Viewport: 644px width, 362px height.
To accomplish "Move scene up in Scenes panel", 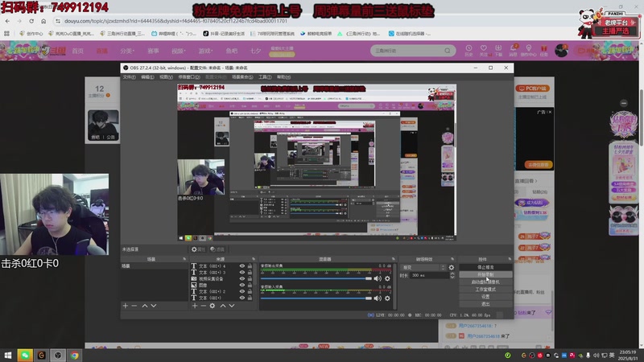I will coord(145,306).
